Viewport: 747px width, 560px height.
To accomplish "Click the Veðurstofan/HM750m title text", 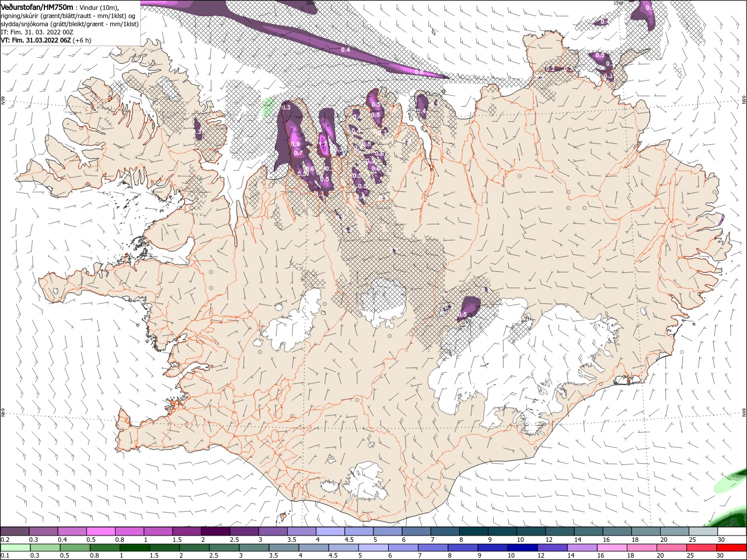I will tap(37, 6).
